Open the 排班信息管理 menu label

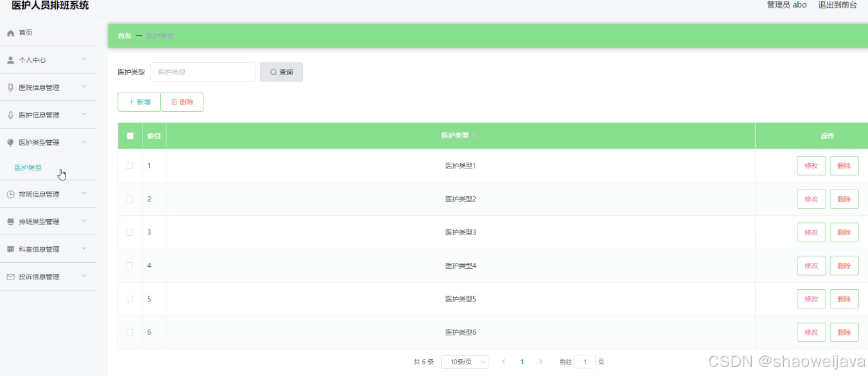pos(39,194)
